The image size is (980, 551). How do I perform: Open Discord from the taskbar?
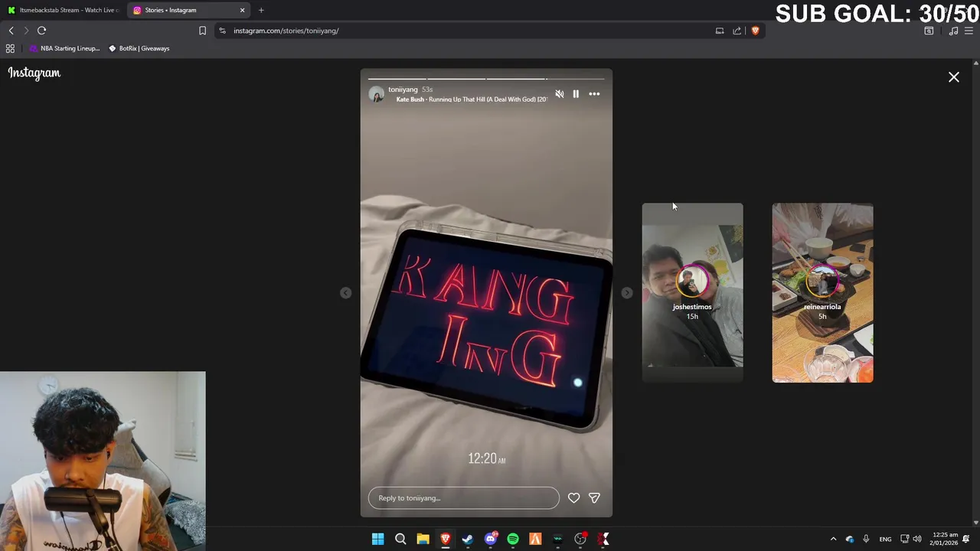(x=491, y=540)
